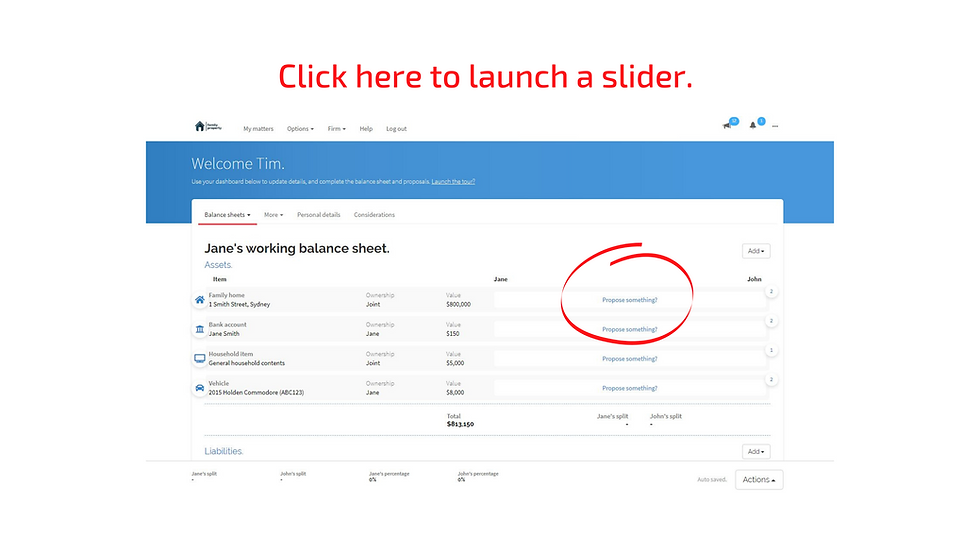Click the Jane's working balance sheet heading

pyautogui.click(x=297, y=249)
